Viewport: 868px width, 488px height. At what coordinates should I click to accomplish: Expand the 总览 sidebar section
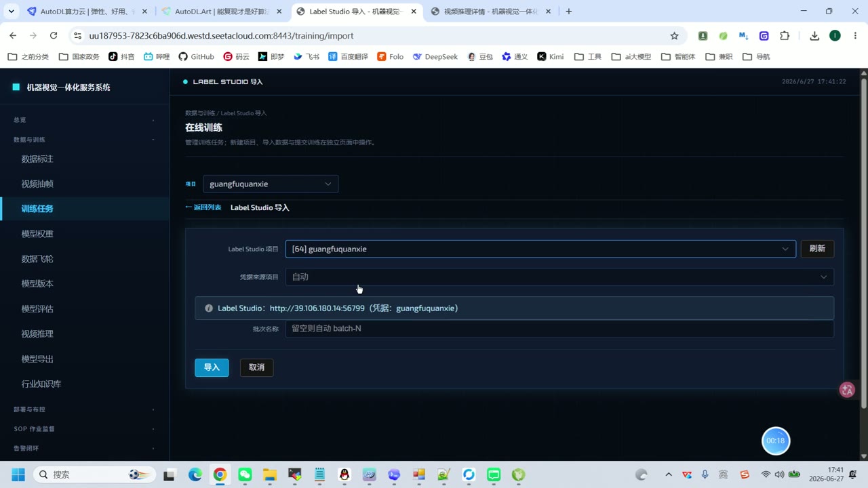click(85, 120)
